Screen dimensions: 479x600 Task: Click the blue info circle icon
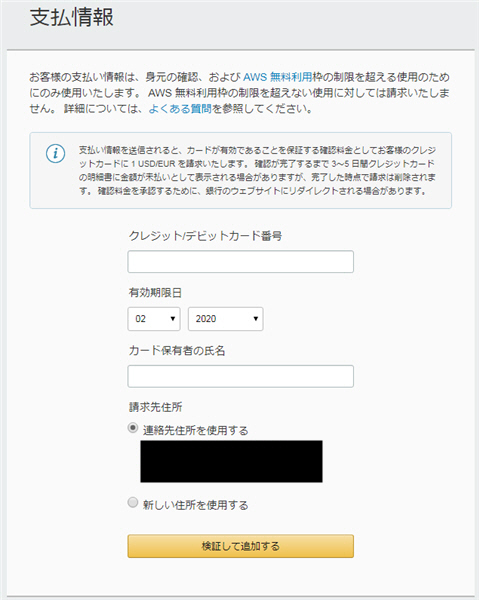point(55,153)
